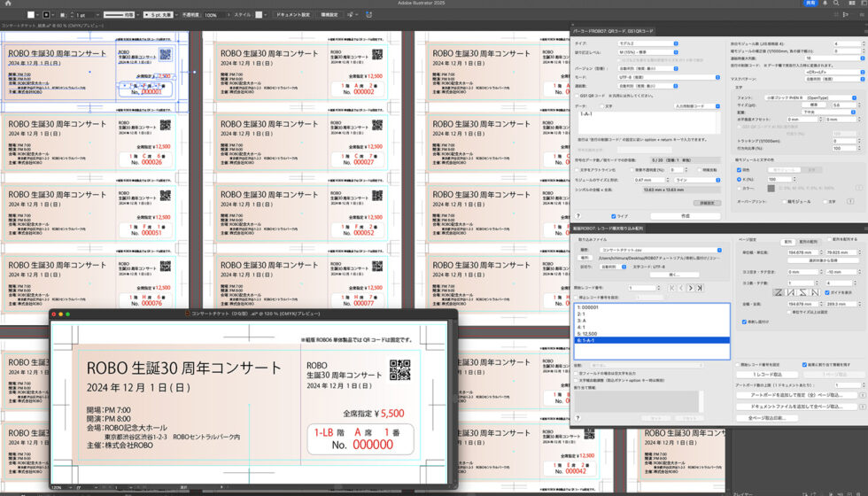
Task: Click the 詳細設定 button
Action: [x=708, y=203]
